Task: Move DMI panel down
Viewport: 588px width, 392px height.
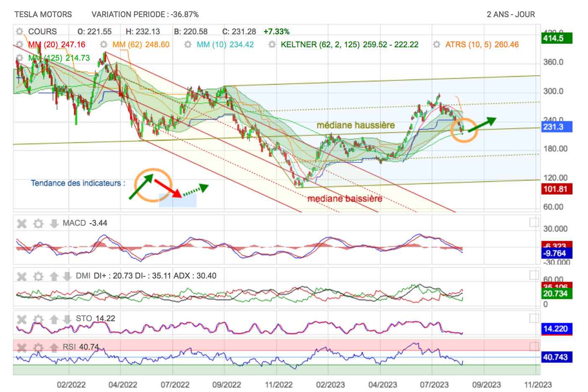Action: click(67, 276)
